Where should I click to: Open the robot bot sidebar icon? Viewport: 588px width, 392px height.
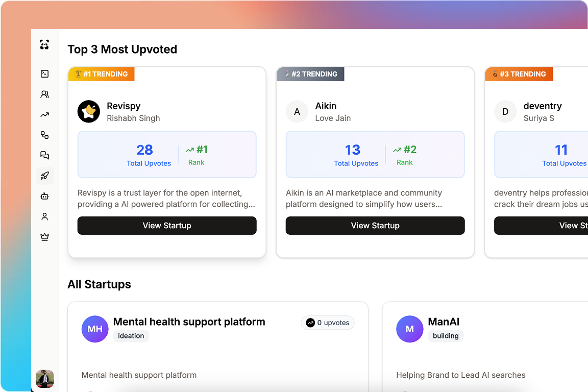[x=44, y=196]
